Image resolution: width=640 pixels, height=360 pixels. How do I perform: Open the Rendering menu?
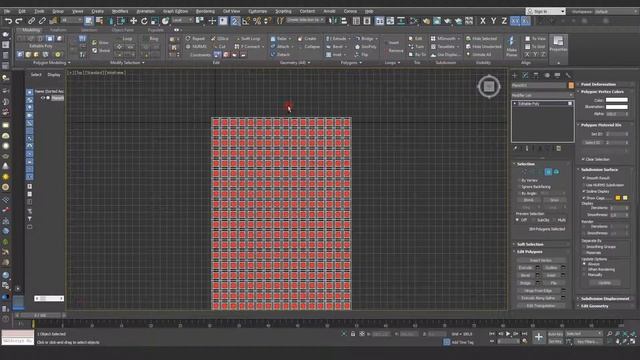[x=205, y=11]
